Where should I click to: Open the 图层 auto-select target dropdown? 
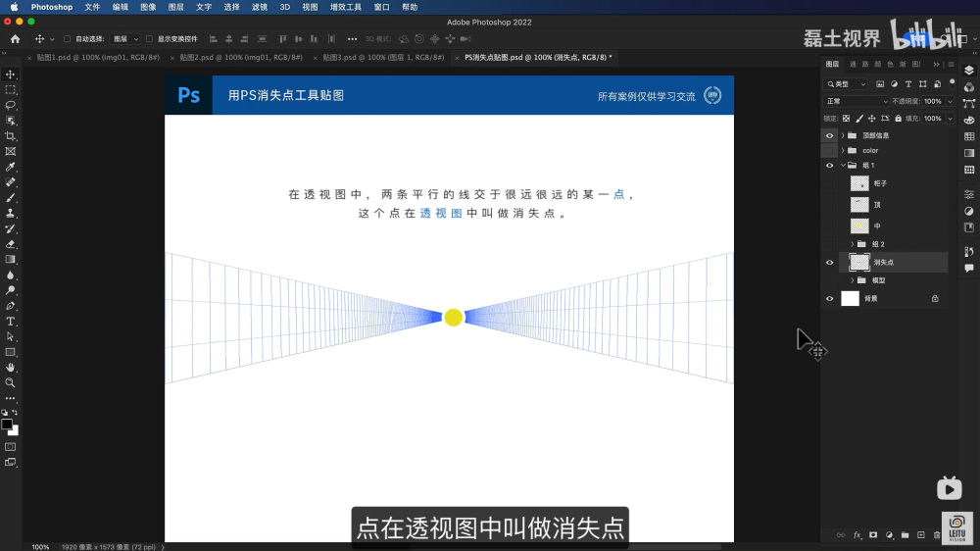coord(125,39)
